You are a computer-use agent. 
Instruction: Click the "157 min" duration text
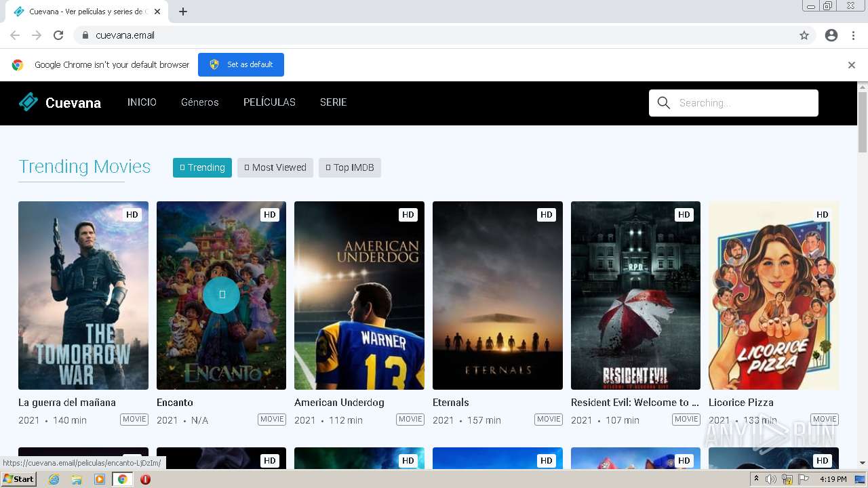pos(484,420)
